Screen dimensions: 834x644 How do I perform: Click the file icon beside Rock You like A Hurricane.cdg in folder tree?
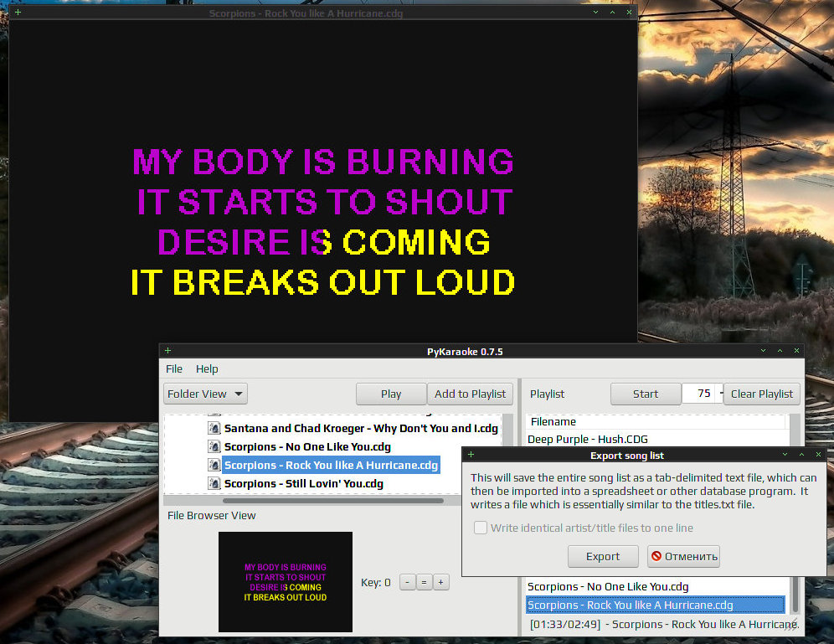coord(214,465)
